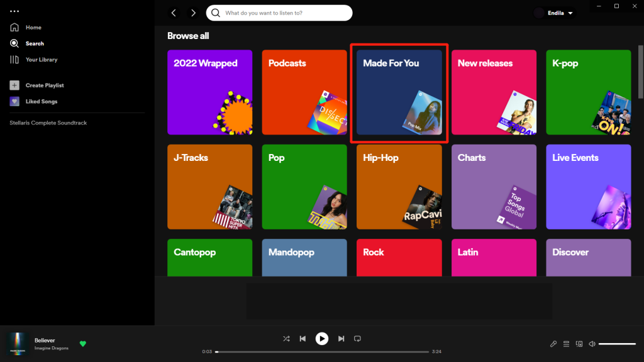The width and height of the screenshot is (644, 362).
Task: Open the Latin category
Action: (x=494, y=258)
